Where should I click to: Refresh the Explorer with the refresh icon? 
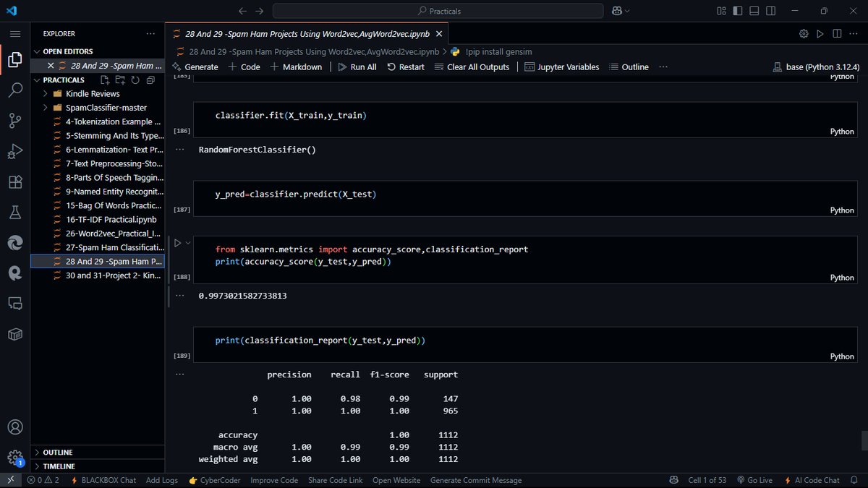(137, 80)
